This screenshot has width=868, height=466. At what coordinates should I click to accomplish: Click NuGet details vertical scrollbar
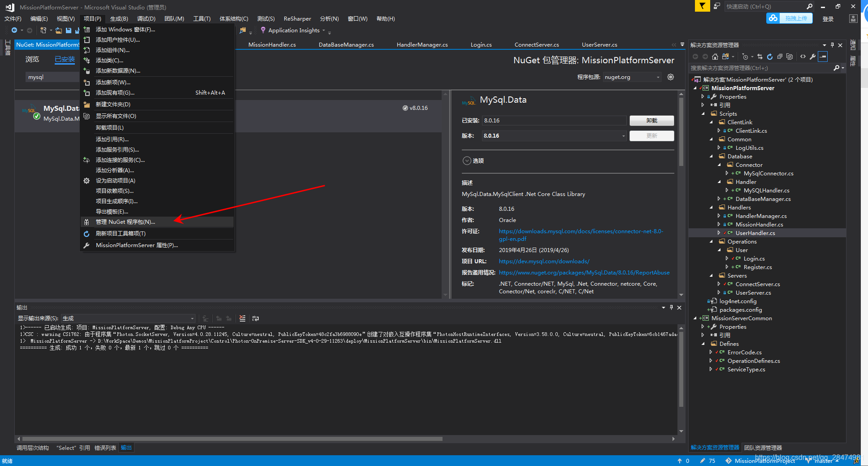click(x=681, y=132)
